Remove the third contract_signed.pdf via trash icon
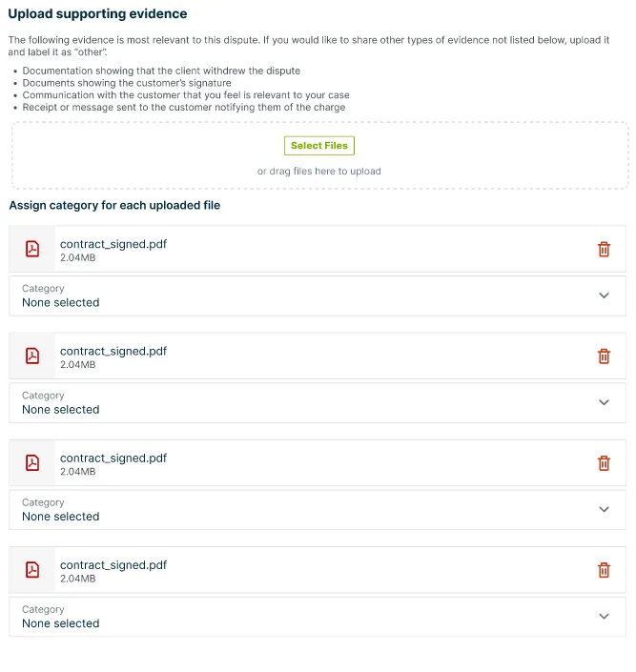This screenshot has height=672, width=636. click(604, 463)
